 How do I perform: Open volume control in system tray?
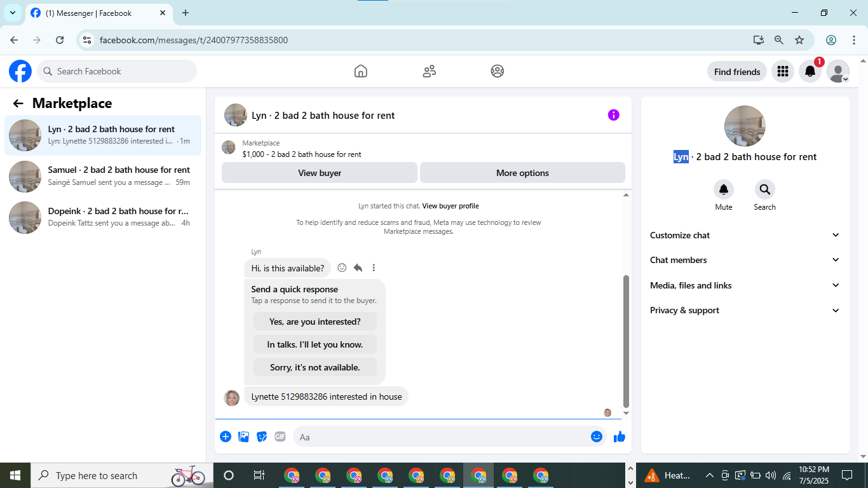click(x=771, y=475)
